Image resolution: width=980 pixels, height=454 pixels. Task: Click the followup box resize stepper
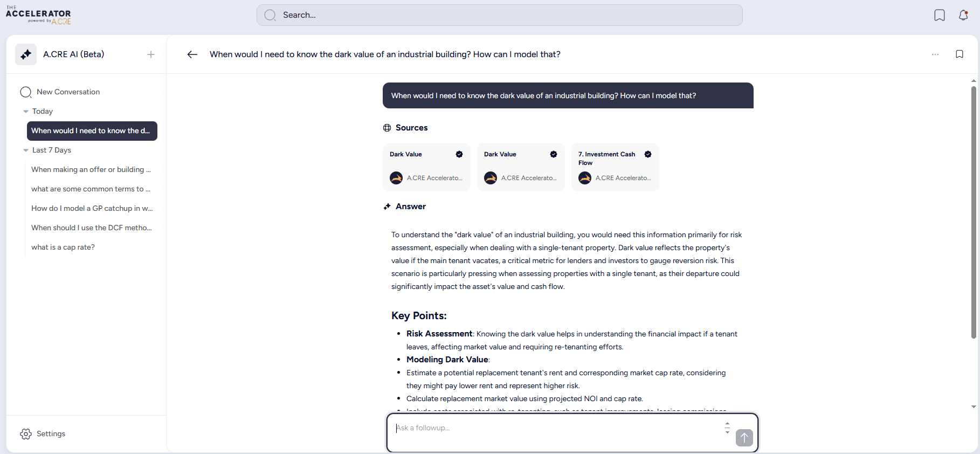tap(727, 428)
